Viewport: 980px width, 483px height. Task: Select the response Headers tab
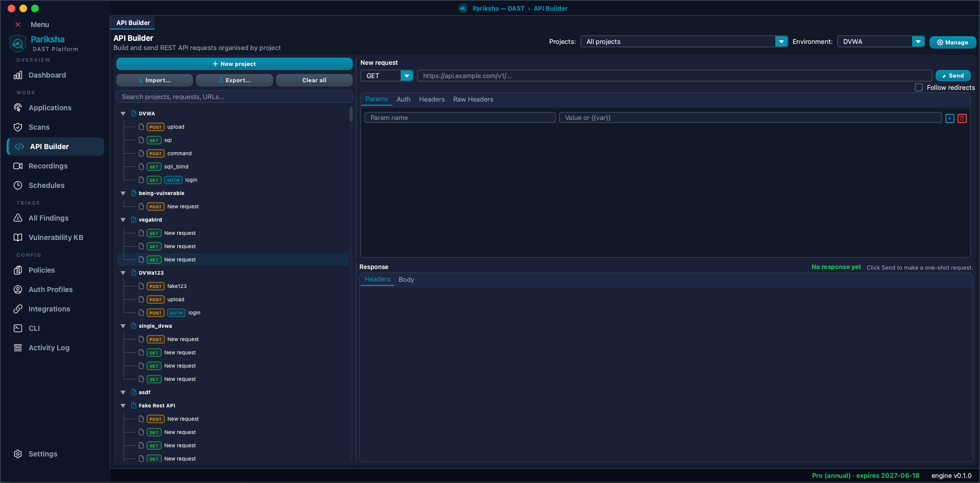pos(377,279)
